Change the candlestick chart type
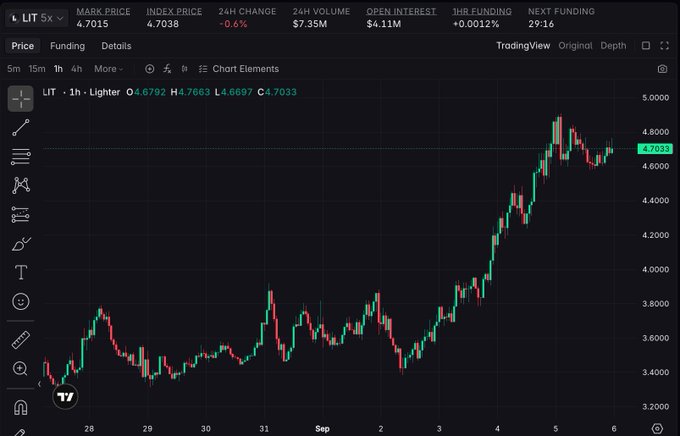The width and height of the screenshot is (680, 436). (x=185, y=69)
